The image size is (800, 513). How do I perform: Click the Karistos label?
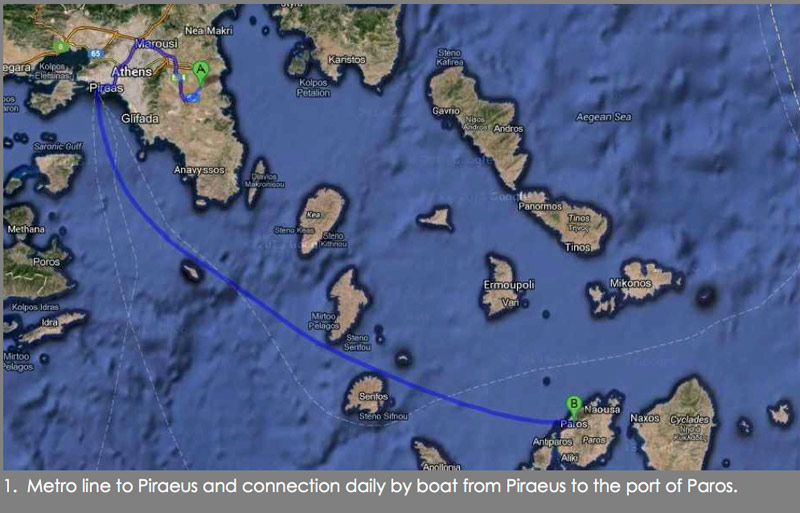[347, 60]
